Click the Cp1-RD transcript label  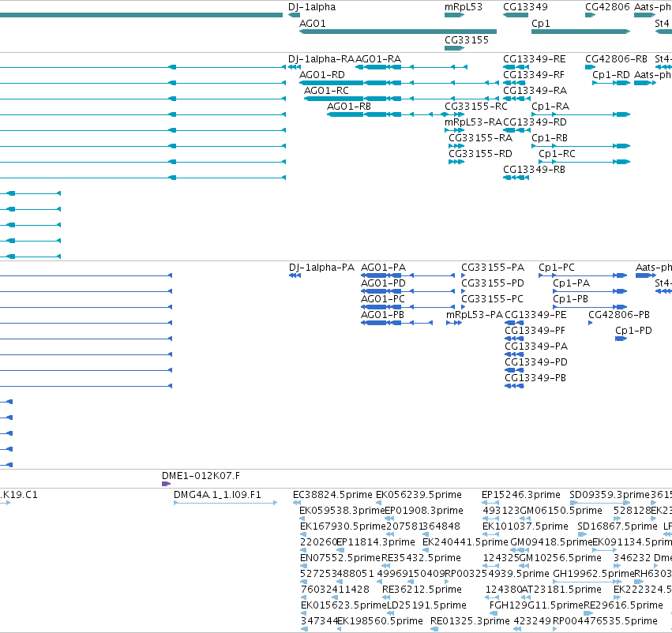[x=610, y=74]
